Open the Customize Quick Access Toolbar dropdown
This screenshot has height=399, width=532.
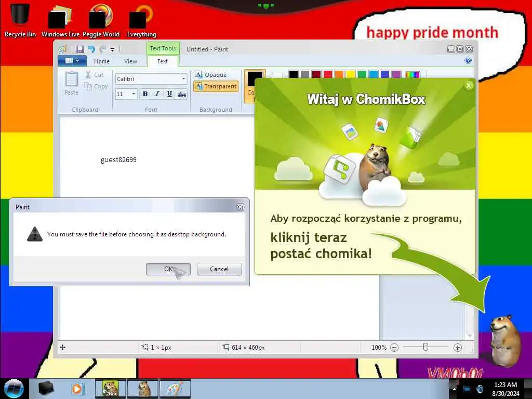112,50
